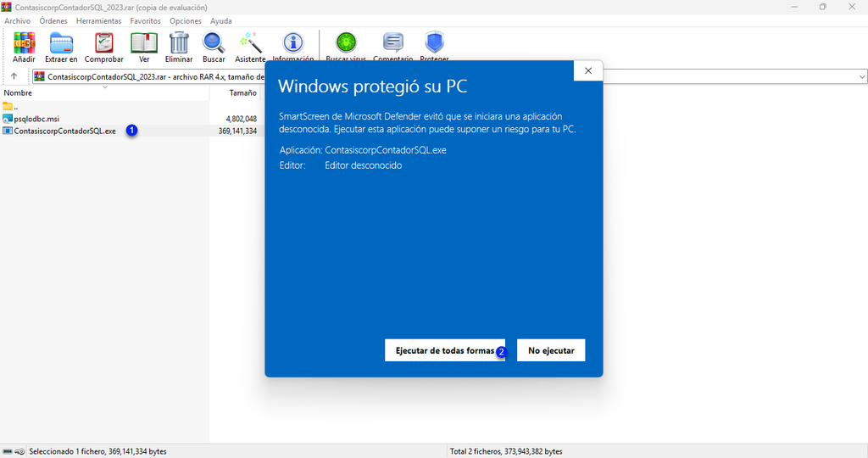This screenshot has height=458, width=868.
Task: Close the SmartScreen dialog with X
Action: (588, 70)
